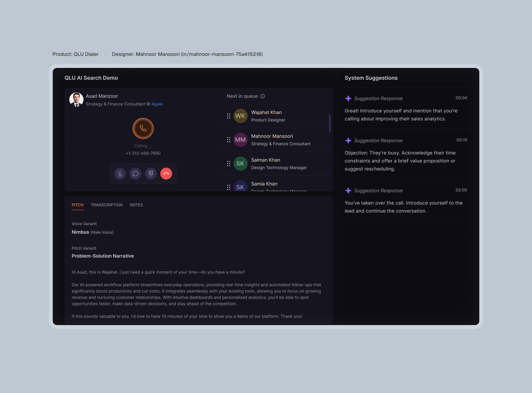Grab drag handle for Salman Khan
The height and width of the screenshot is (393, 532).
click(228, 163)
